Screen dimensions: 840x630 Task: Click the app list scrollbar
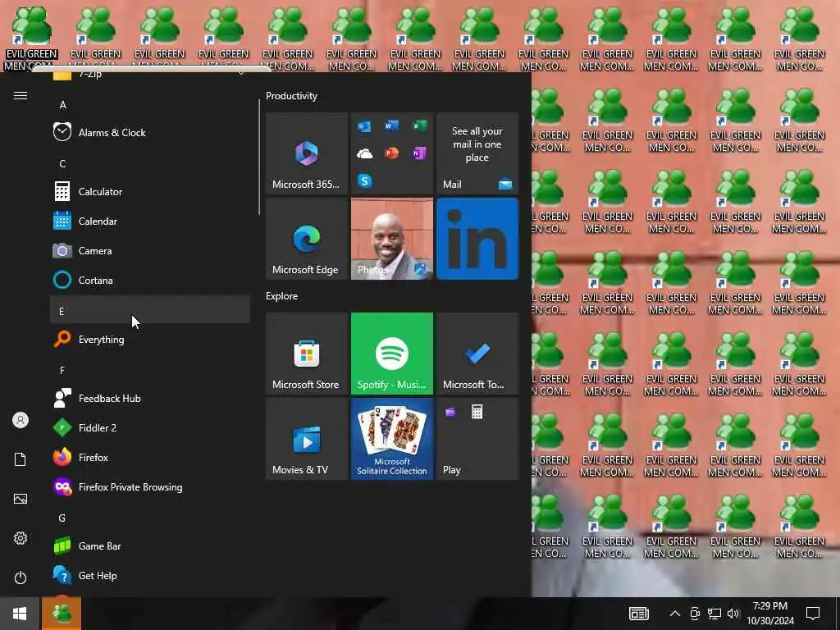pyautogui.click(x=259, y=158)
